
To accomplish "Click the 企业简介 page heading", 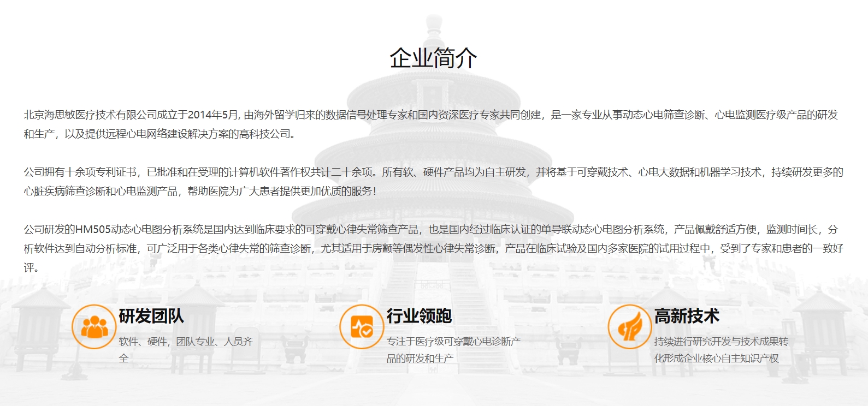I will [433, 58].
